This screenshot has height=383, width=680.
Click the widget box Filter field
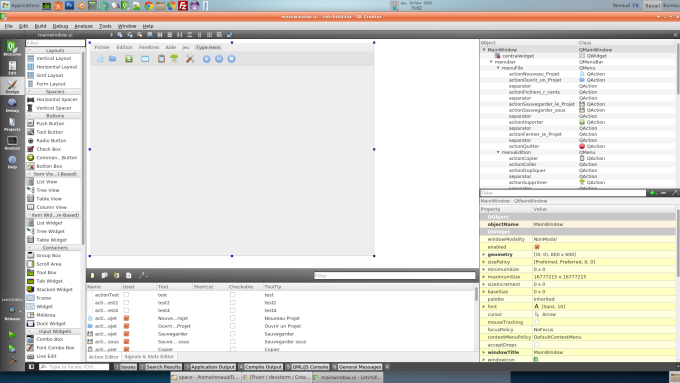click(55, 43)
